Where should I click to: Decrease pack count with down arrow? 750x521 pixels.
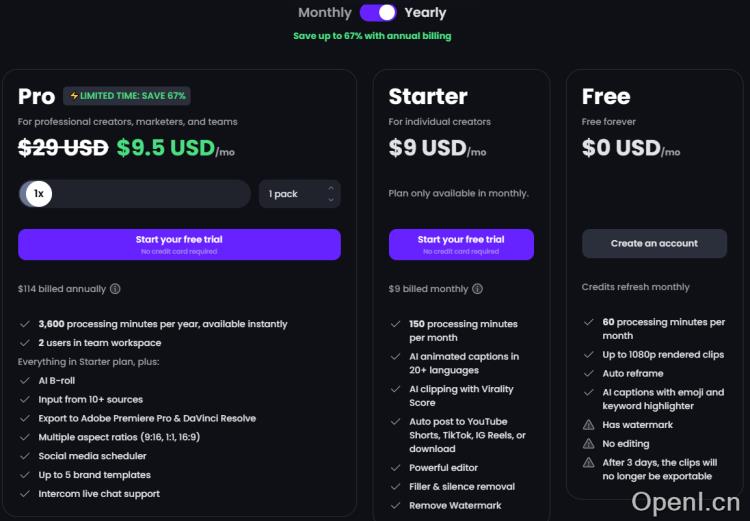331,200
